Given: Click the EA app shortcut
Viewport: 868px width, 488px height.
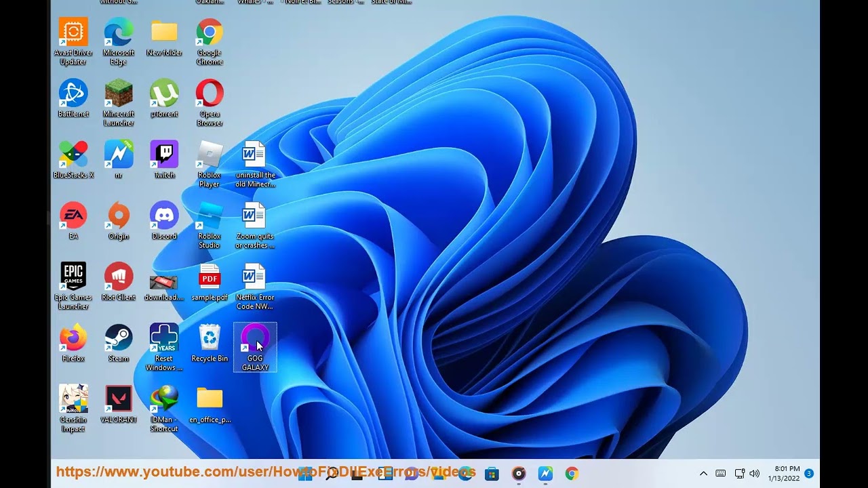Looking at the screenshot, I should click(x=73, y=221).
